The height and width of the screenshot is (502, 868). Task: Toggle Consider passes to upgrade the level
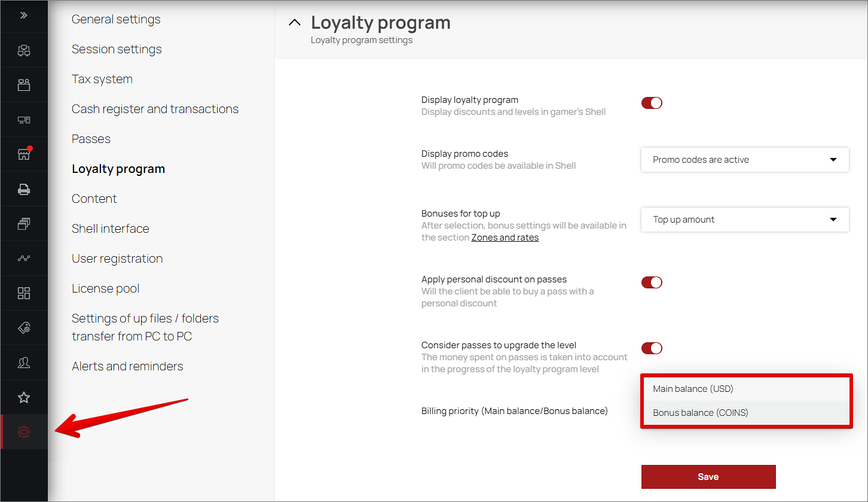coord(652,348)
